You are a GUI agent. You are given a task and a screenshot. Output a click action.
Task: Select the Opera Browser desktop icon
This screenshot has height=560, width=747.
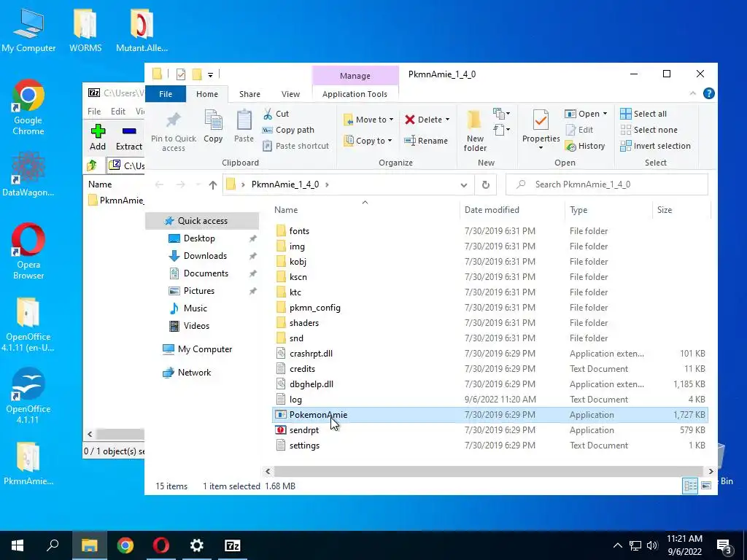coord(28,252)
